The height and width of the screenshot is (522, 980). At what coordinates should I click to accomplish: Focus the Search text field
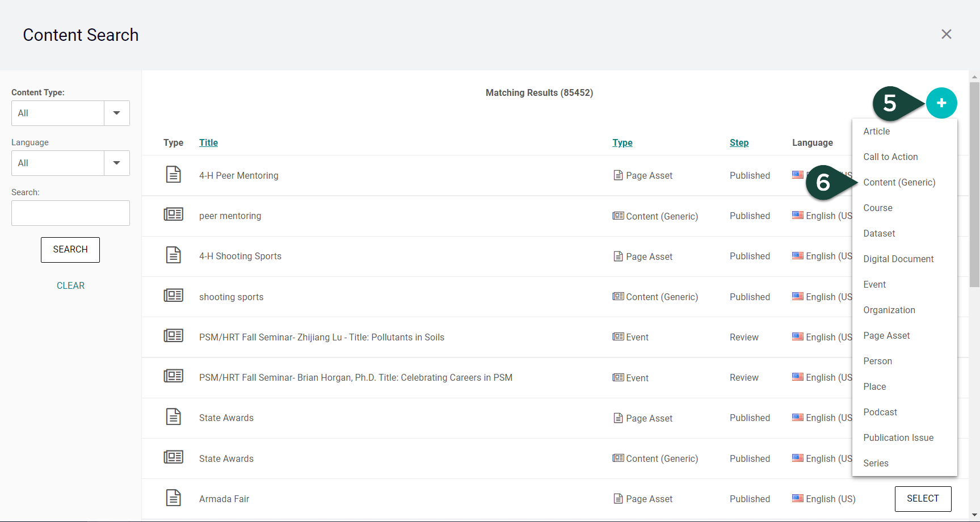[x=70, y=213]
